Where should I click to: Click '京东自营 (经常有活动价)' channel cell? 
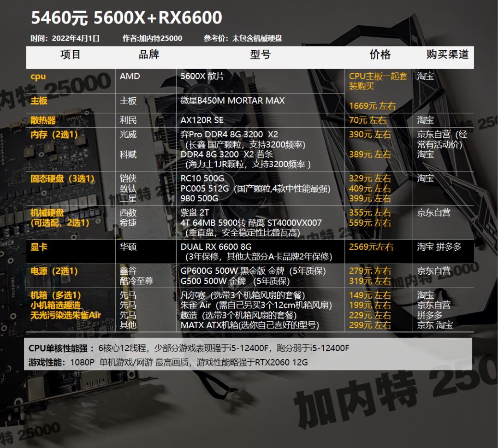[x=442, y=139]
